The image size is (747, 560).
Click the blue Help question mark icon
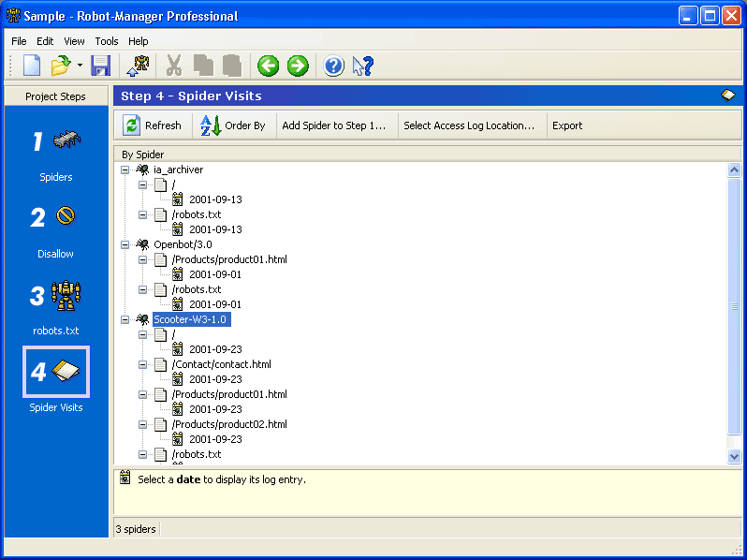point(333,66)
